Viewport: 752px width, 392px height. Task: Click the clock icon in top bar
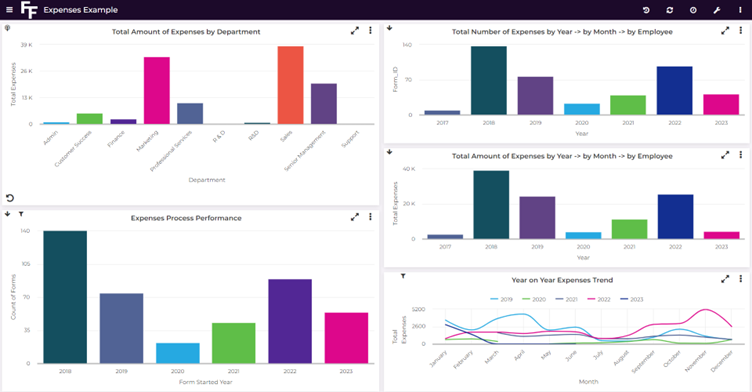pyautogui.click(x=693, y=10)
